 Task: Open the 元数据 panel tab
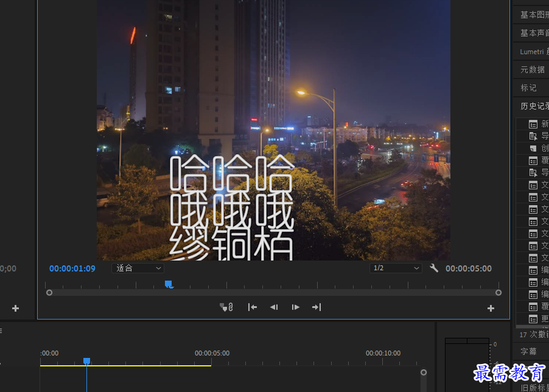531,69
